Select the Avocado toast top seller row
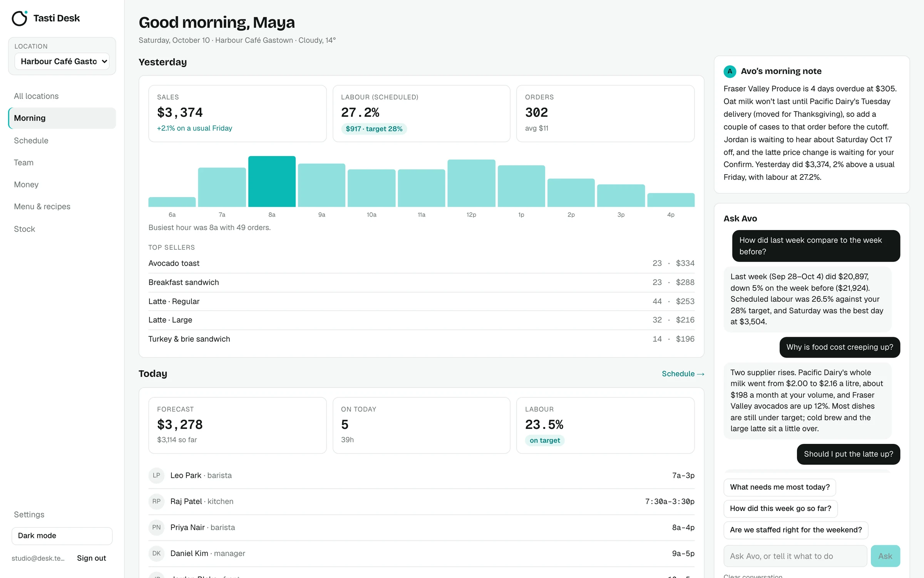Viewport: 924px width, 578px height. coord(421,264)
